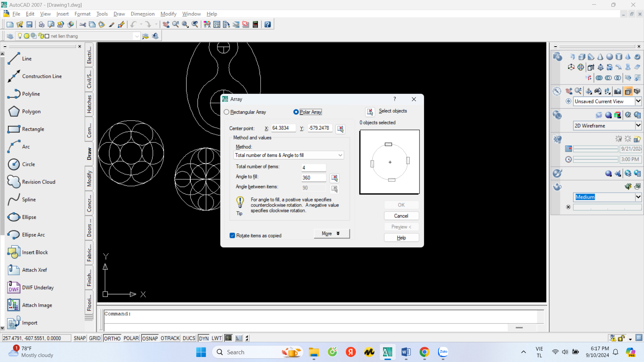Switch to the Hatches palette tab
644x362 pixels.
(89, 104)
